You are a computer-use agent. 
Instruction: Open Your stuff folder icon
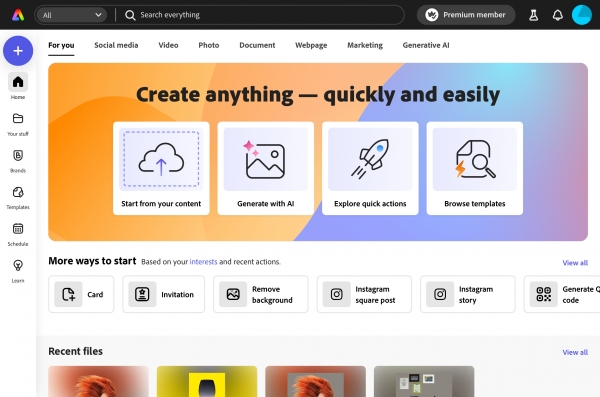click(18, 118)
